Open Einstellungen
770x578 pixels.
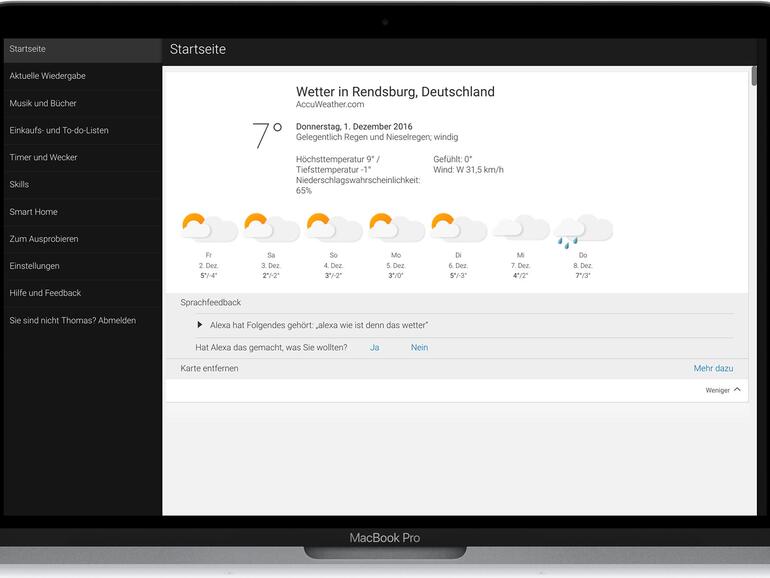pos(82,266)
